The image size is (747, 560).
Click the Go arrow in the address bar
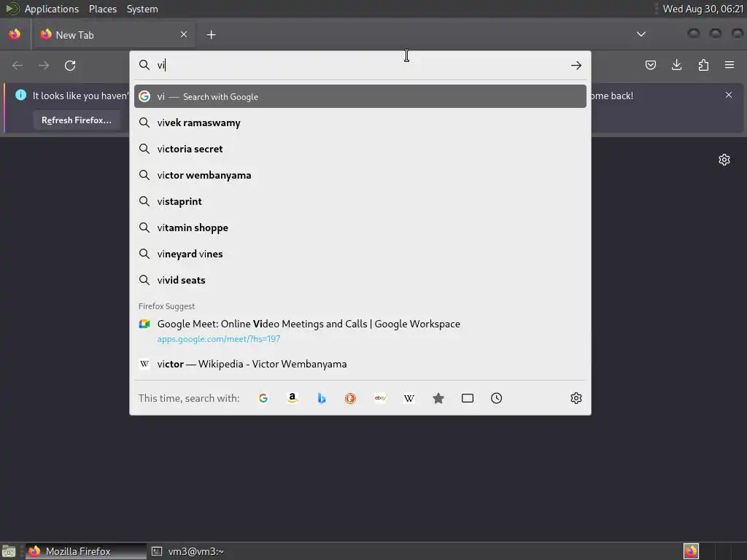pos(576,65)
